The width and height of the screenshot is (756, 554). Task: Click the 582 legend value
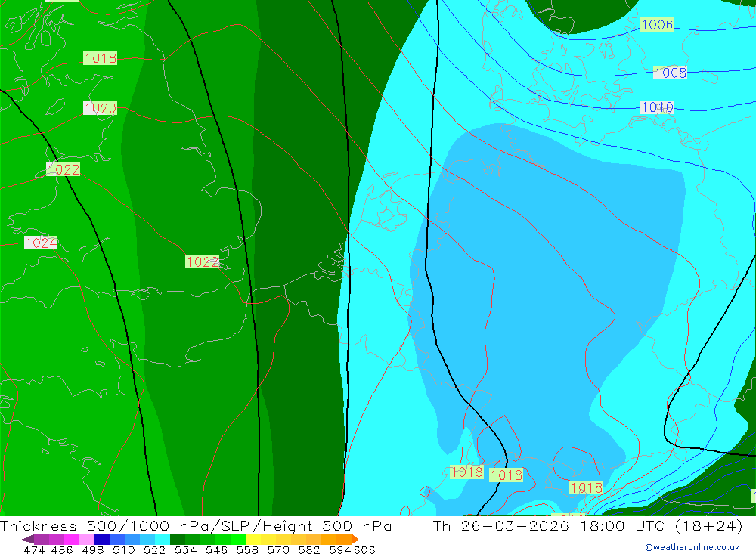[308, 549]
